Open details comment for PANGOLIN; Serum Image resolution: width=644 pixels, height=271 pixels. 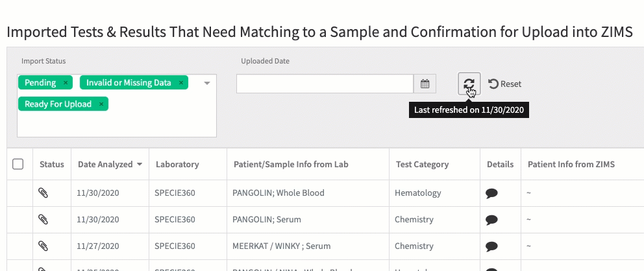tap(491, 220)
